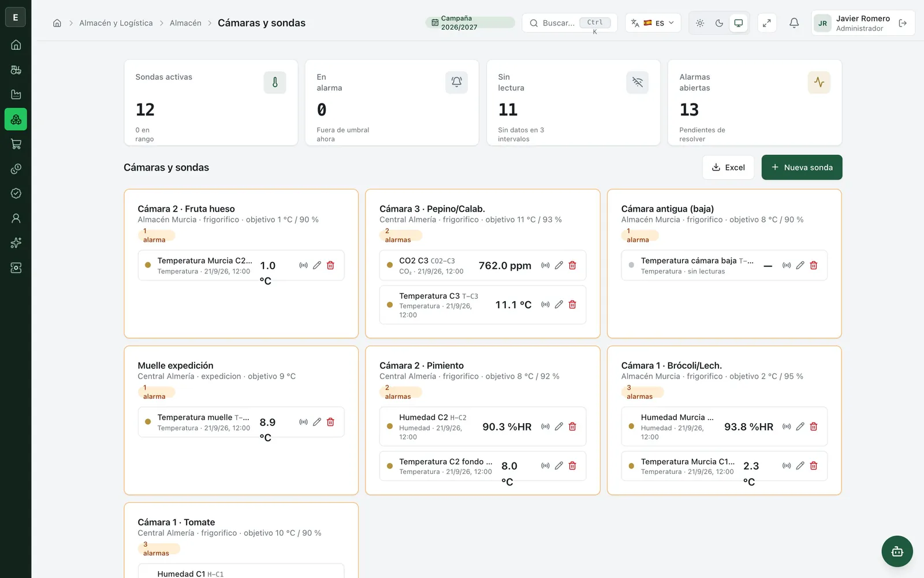View signal readings for Temperatura Murcia C2 sensor
Image resolution: width=924 pixels, height=578 pixels.
(x=303, y=265)
